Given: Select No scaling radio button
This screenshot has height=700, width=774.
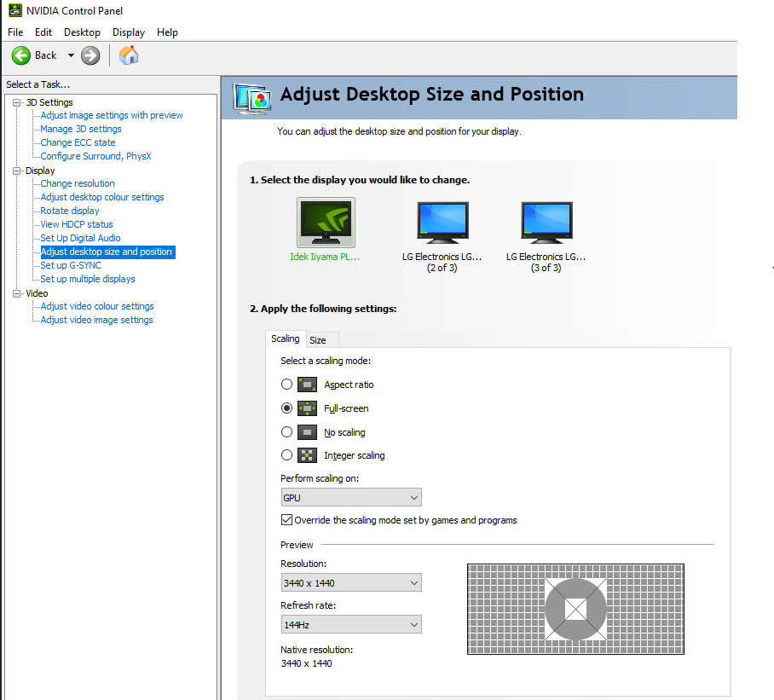Looking at the screenshot, I should tap(286, 432).
